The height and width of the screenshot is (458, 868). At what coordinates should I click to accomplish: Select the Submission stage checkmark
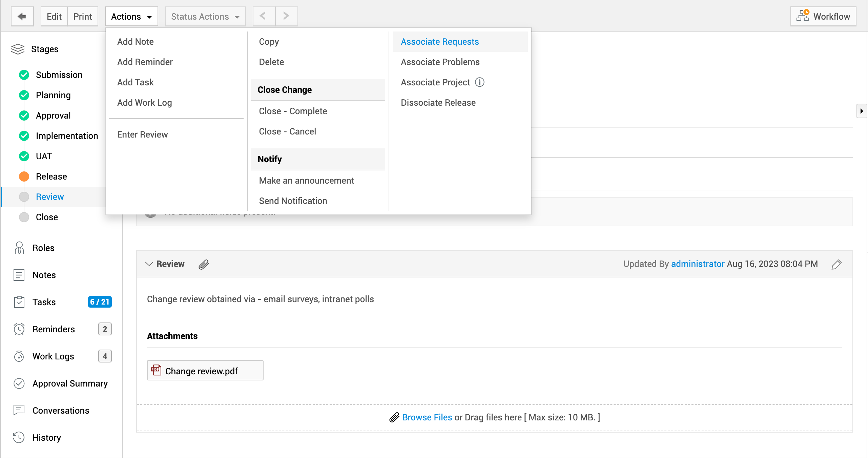24,75
